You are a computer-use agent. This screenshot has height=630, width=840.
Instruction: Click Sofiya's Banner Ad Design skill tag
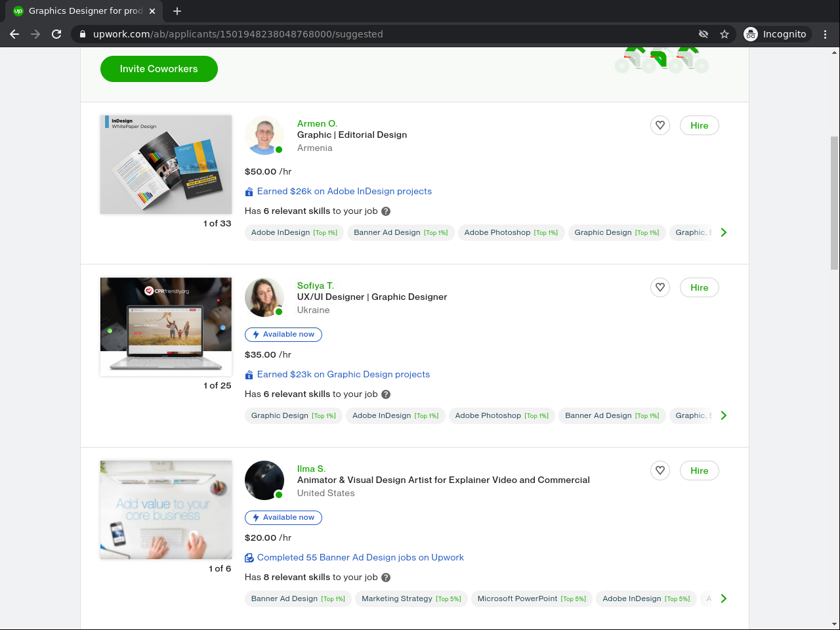click(612, 415)
